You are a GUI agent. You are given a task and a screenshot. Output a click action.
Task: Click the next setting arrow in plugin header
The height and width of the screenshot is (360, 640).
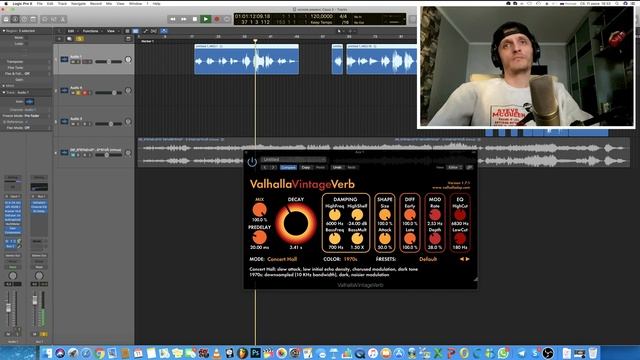273,167
